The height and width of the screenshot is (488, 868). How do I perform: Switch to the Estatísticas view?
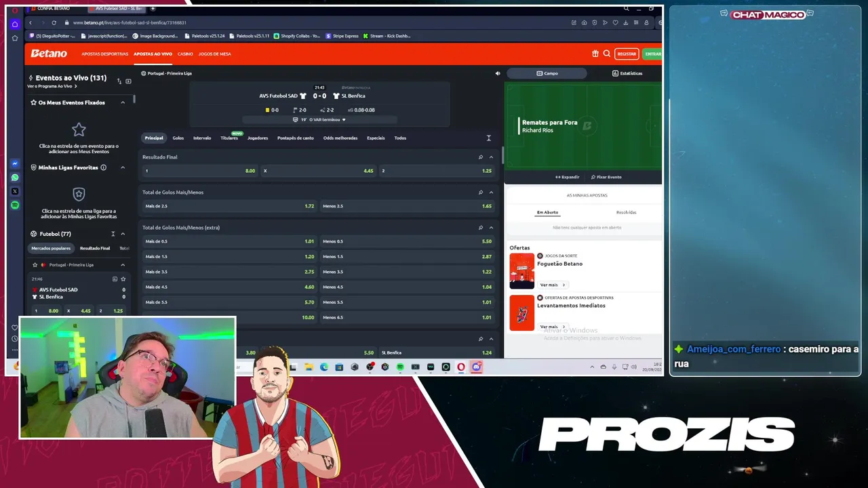click(627, 73)
